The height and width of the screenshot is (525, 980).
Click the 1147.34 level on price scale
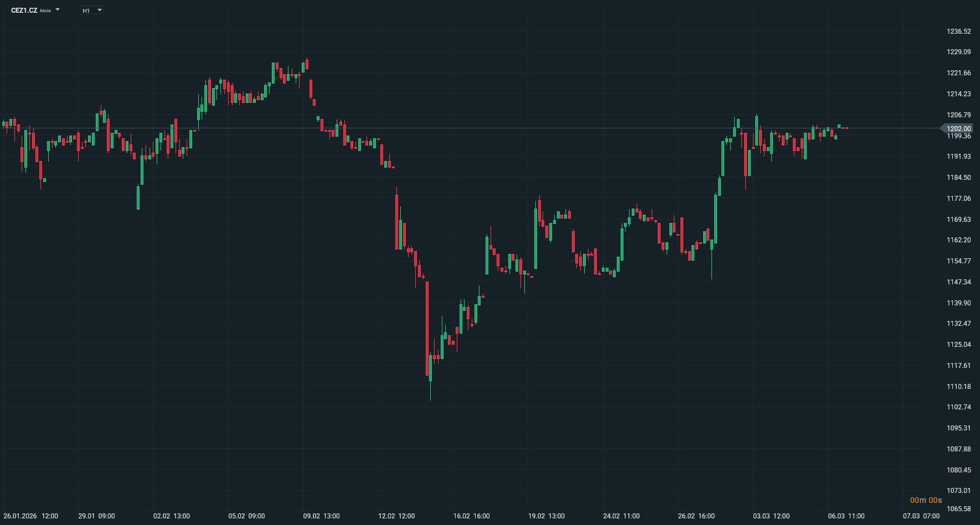[958, 282]
